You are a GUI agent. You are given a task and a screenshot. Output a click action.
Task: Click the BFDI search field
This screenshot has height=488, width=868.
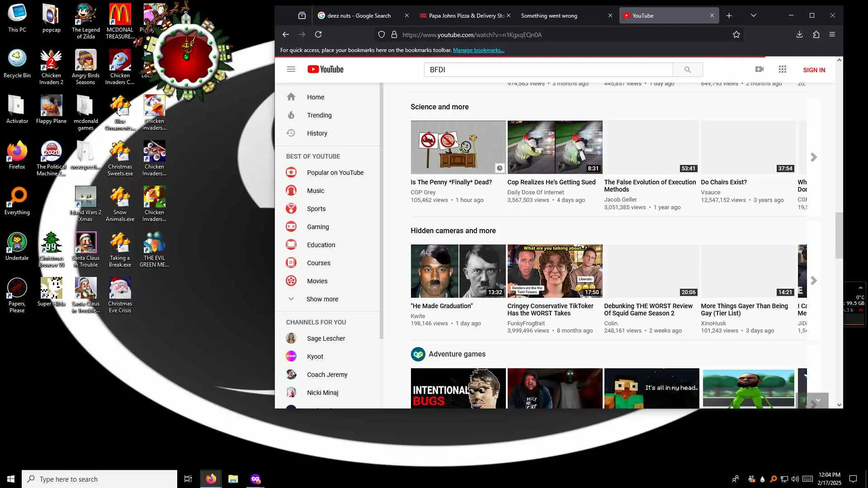point(548,70)
